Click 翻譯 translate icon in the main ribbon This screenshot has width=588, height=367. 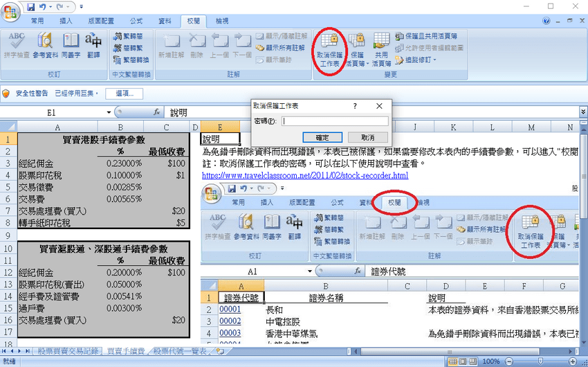point(93,46)
